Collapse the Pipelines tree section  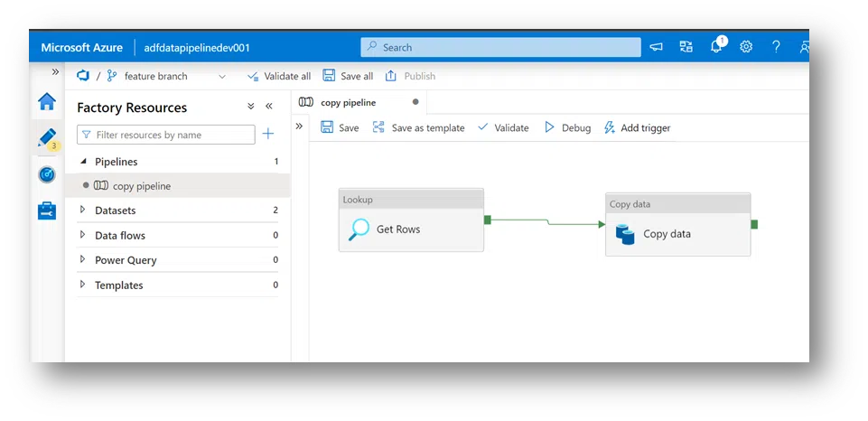pos(83,162)
